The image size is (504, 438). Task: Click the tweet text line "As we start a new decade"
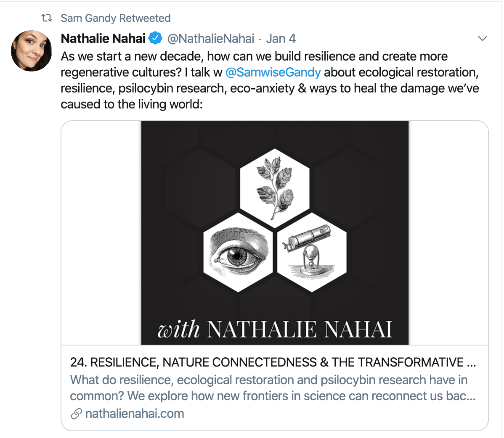[x=254, y=56]
